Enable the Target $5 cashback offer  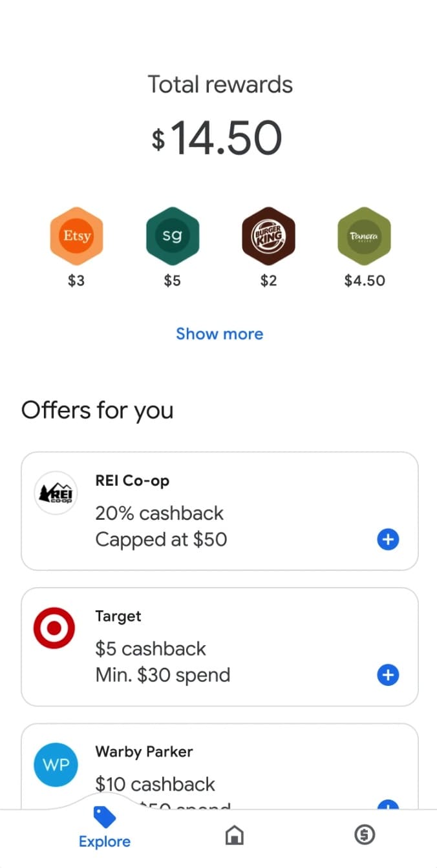(388, 675)
